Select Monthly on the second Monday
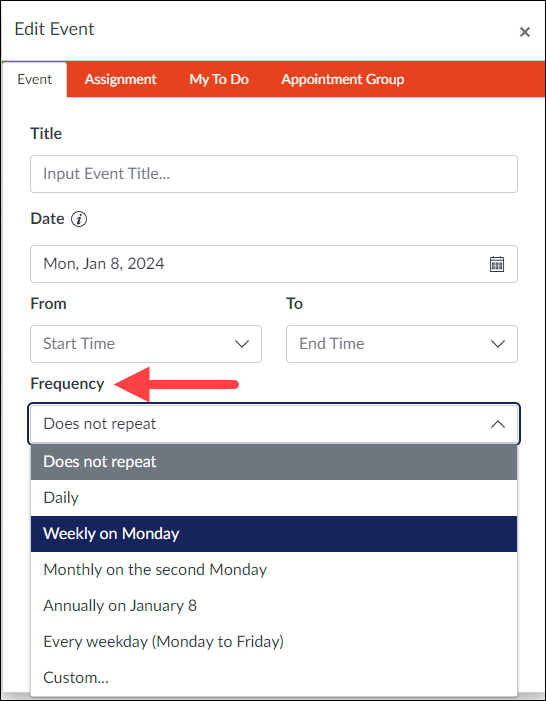 pos(274,570)
